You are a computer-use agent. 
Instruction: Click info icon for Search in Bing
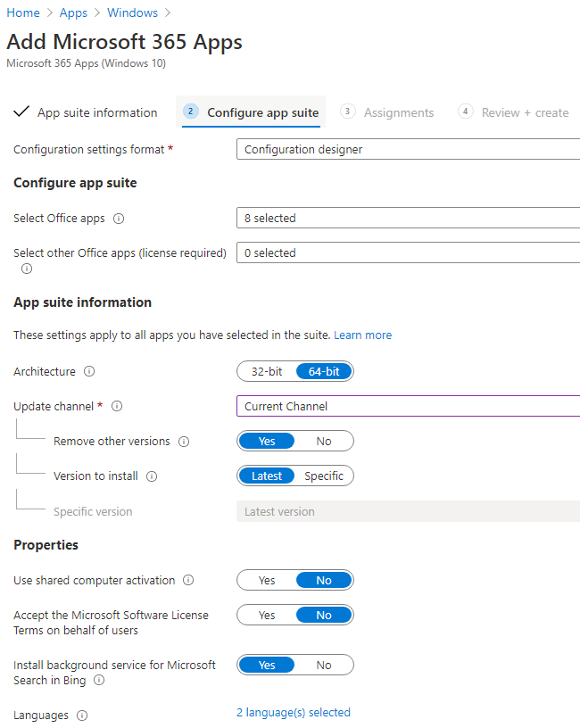99,680
